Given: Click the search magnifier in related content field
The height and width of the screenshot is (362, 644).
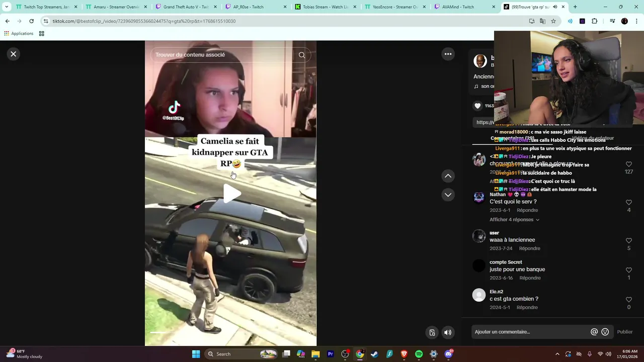Looking at the screenshot, I should coord(302,55).
